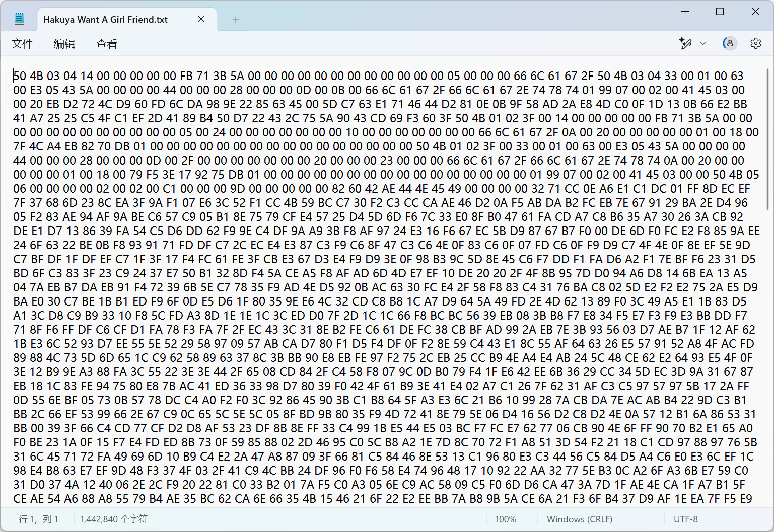774x532 pixels.
Task: Minimize the Notepad window
Action: (x=685, y=12)
